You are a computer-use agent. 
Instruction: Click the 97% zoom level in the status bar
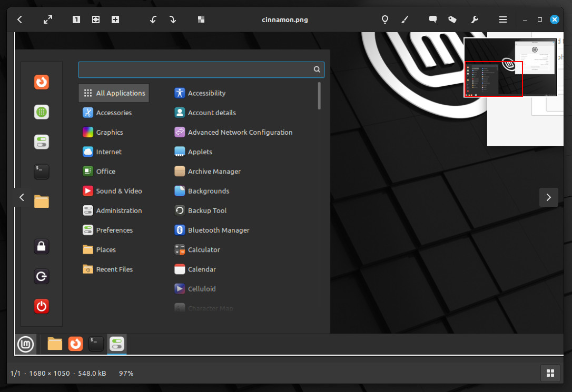click(126, 374)
